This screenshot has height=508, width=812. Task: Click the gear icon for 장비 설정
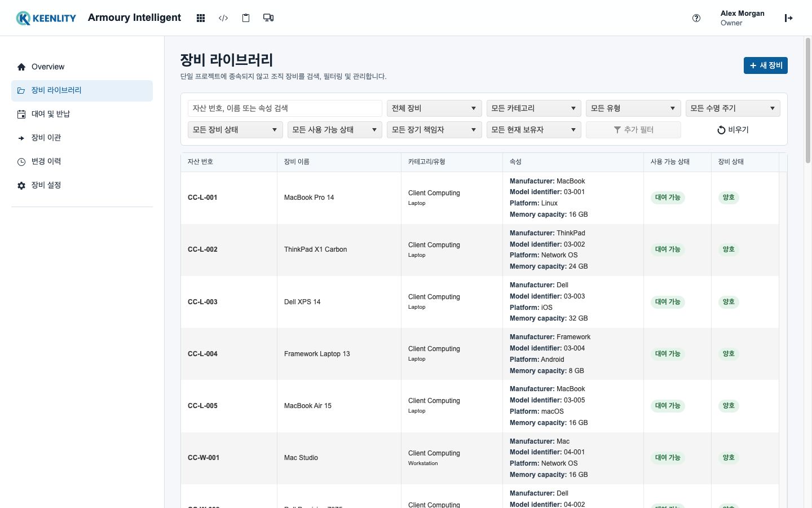point(21,185)
